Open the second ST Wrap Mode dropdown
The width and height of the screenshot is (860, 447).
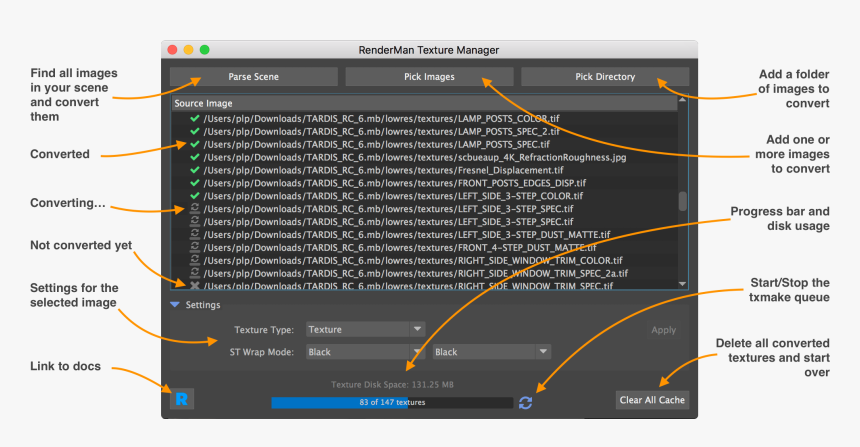pyautogui.click(x=491, y=352)
